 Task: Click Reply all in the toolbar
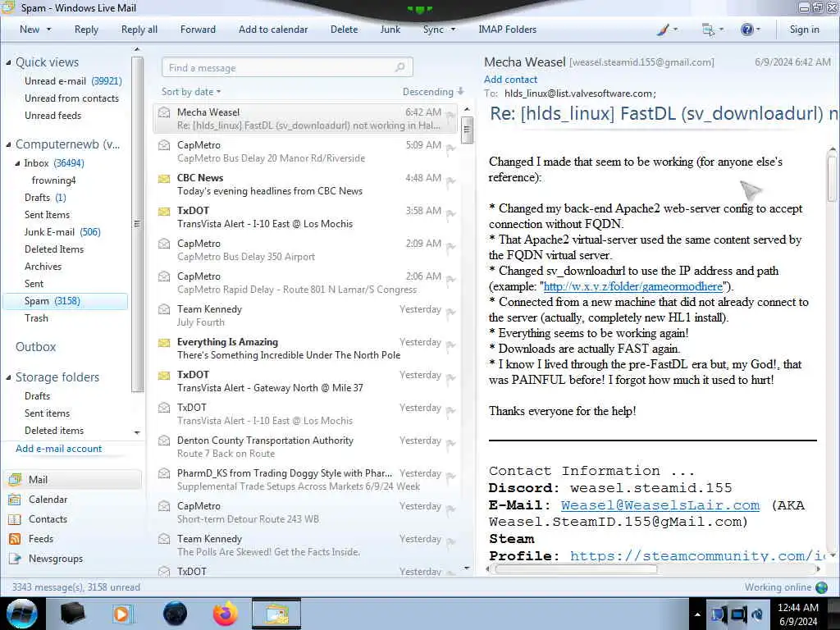(x=139, y=30)
